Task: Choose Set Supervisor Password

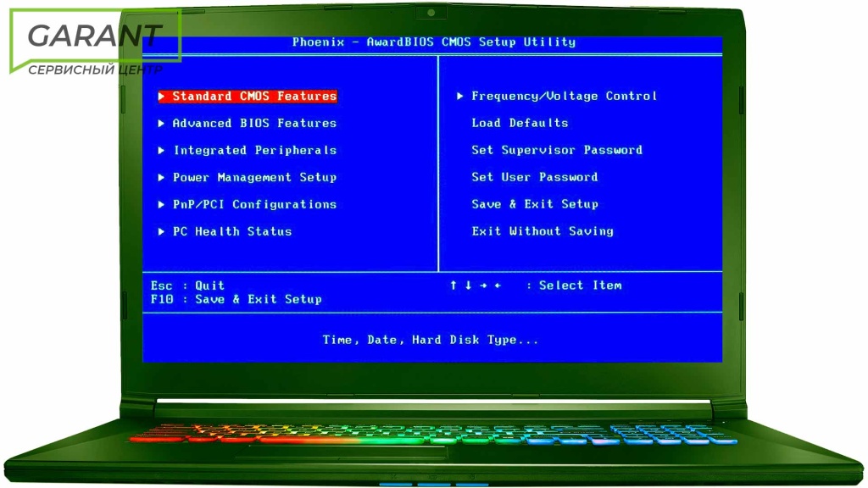Action: [557, 150]
